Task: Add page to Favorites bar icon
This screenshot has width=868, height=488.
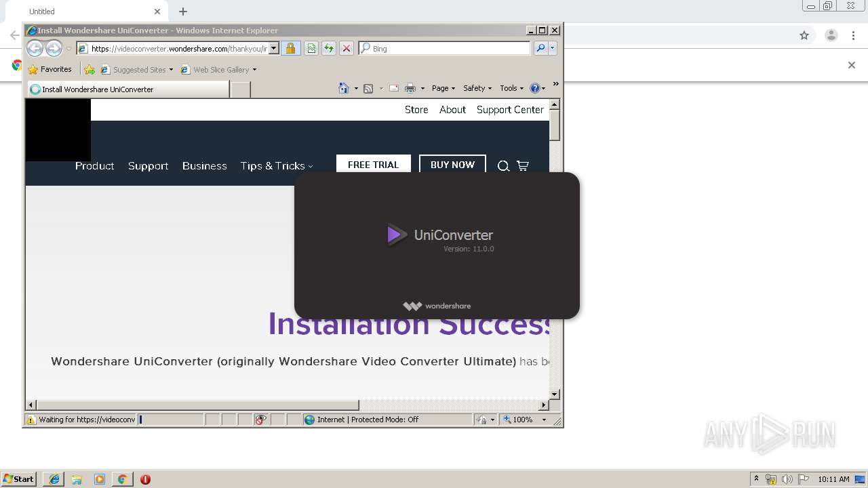Action: [x=90, y=69]
